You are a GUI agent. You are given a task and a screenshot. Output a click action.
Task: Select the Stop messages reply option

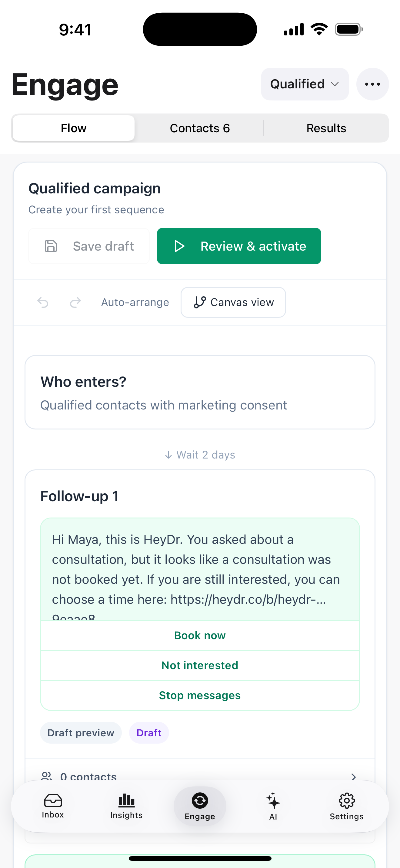click(200, 695)
